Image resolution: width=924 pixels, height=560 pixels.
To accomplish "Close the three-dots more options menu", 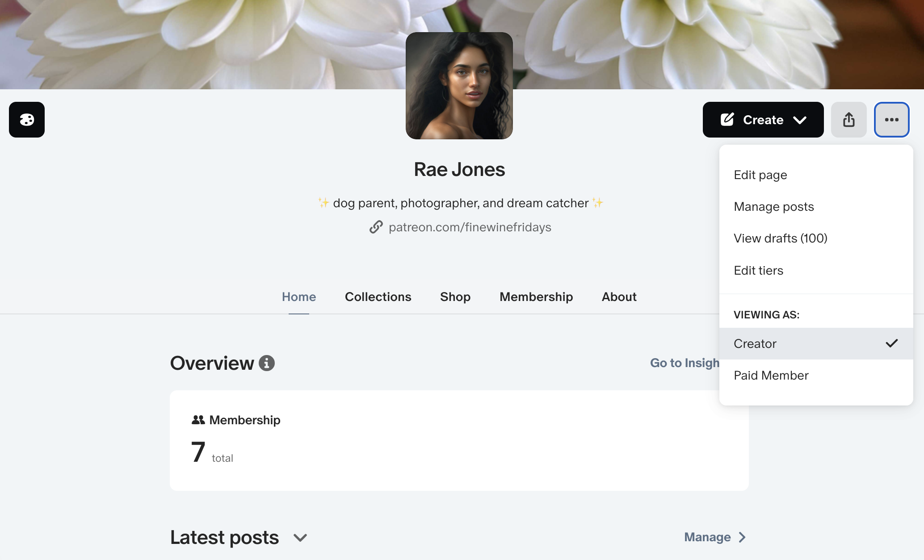I will [x=891, y=120].
